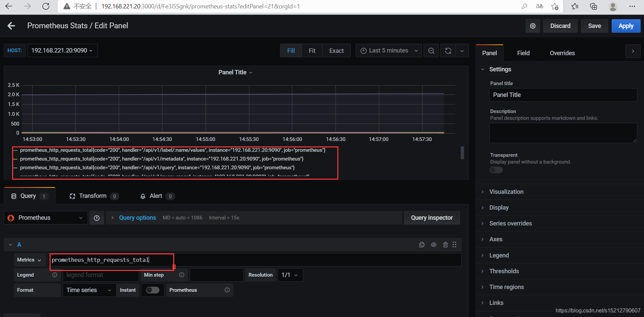Click the browser translate icon
The image size is (644, 317).
pyautogui.click(x=540, y=6)
